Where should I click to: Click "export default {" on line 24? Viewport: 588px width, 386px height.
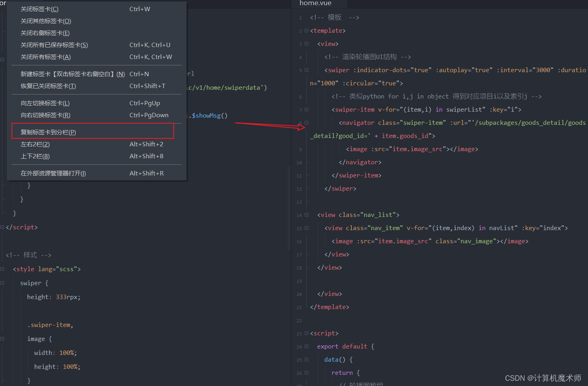(x=346, y=346)
